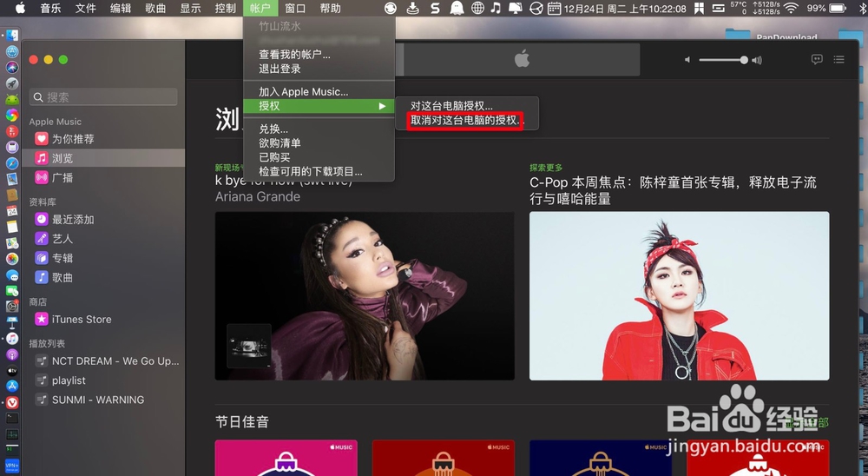Screen dimensions: 868x476
Task: Open Ariana Grande featured artwork
Action: 365,295
